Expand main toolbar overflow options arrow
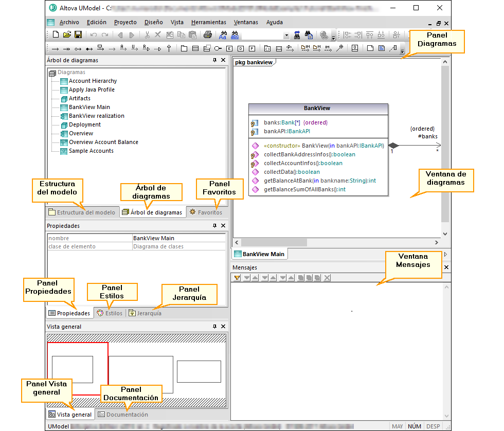 (334, 37)
